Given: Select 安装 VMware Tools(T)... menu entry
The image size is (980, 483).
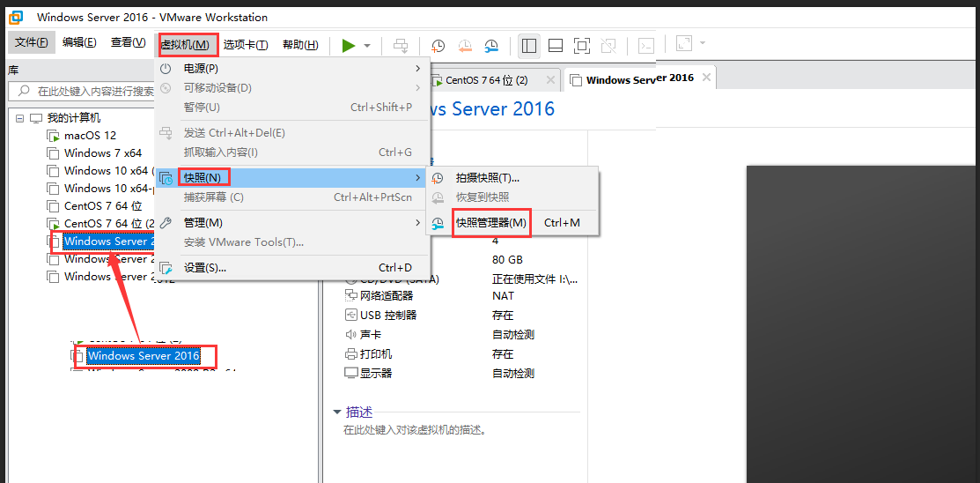Looking at the screenshot, I should tap(292, 242).
